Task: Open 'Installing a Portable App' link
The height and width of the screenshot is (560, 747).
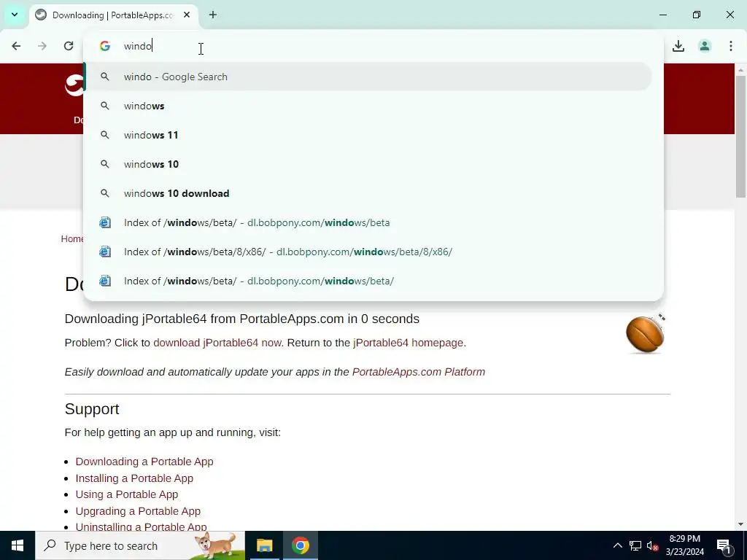Action: (134, 478)
